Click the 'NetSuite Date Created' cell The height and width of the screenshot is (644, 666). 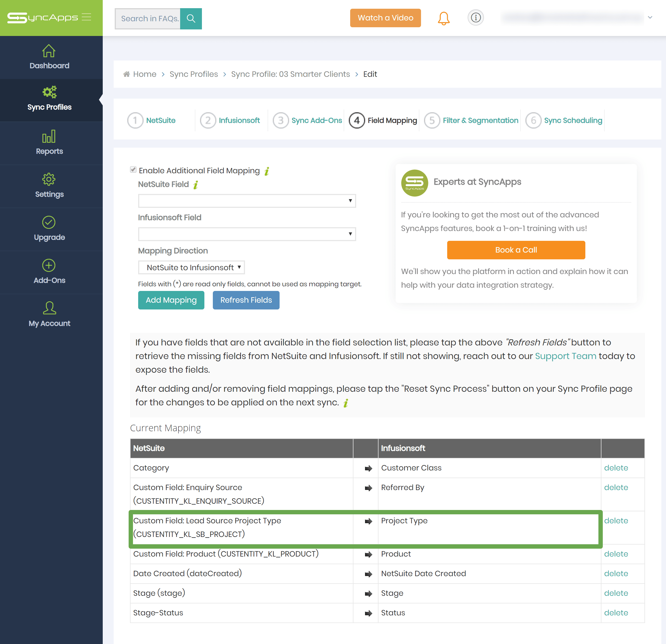pos(489,574)
